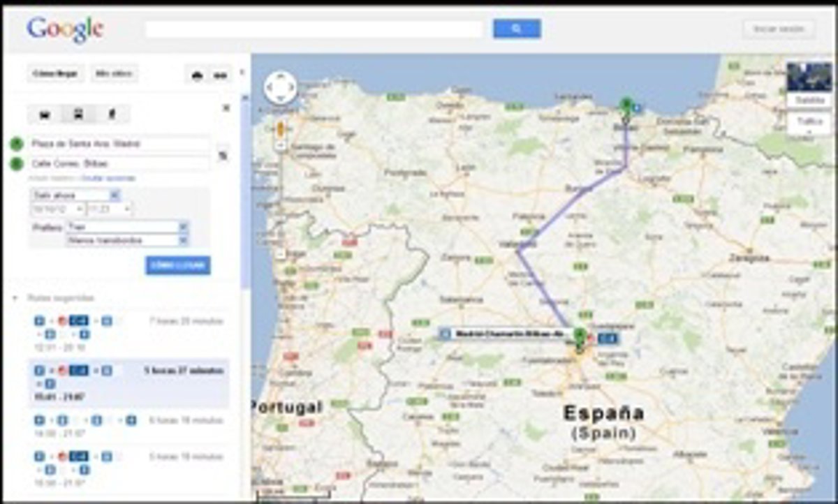Select the 7 horas suggested route

point(128,333)
